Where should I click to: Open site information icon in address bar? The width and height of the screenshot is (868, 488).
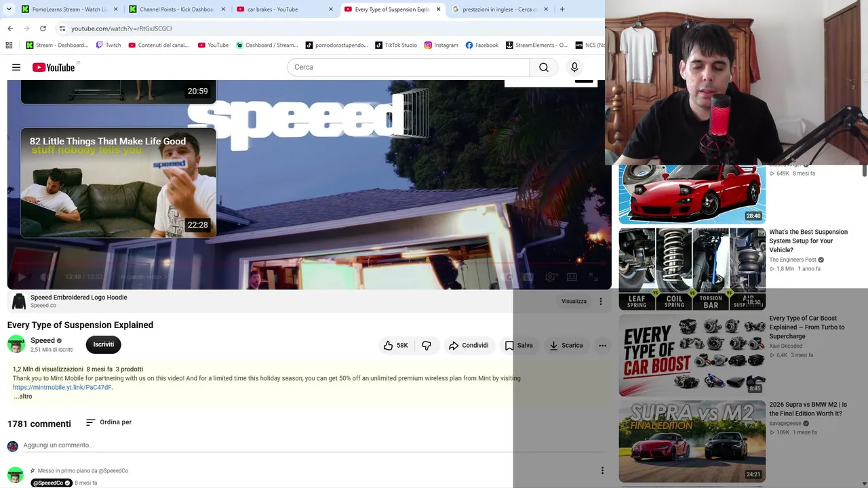62,28
